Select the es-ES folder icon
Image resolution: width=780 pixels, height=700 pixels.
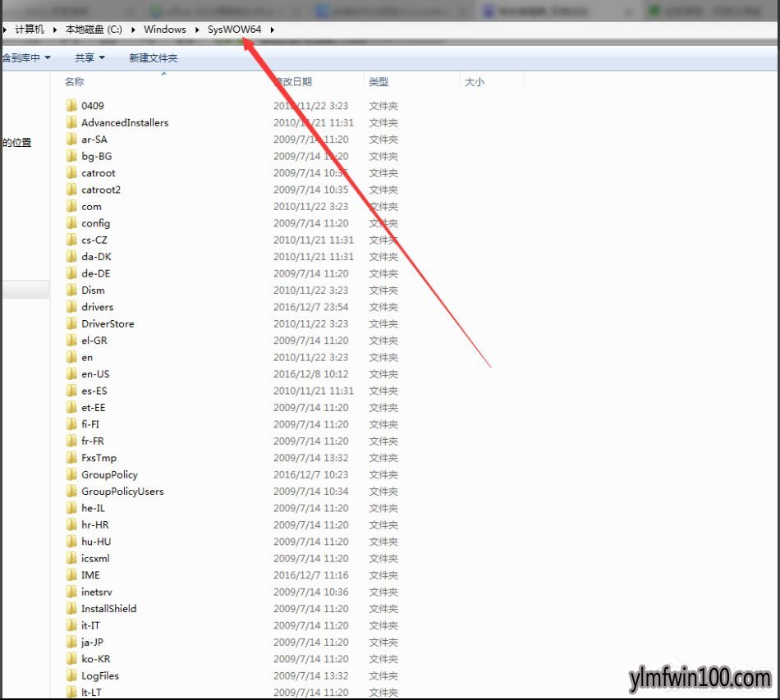tap(71, 391)
